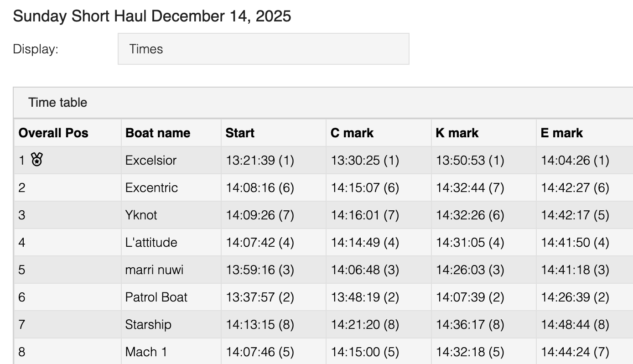Click on L'attitude in the table

151,242
